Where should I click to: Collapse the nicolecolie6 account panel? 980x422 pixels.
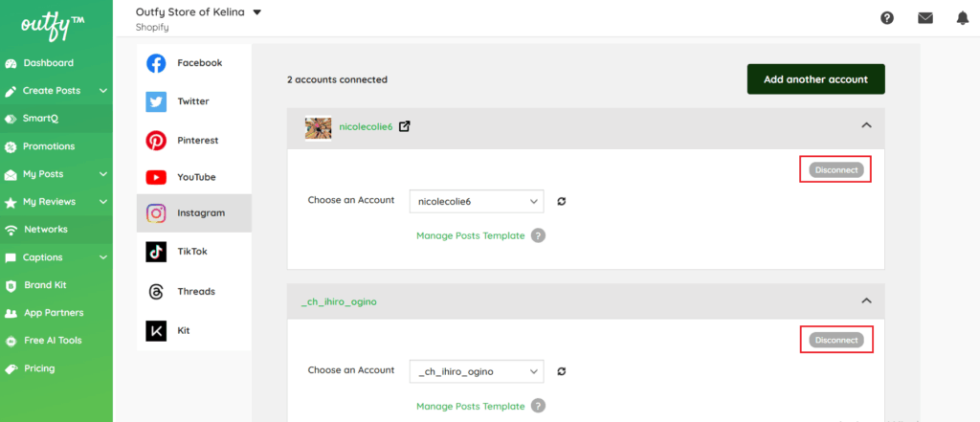click(866, 125)
